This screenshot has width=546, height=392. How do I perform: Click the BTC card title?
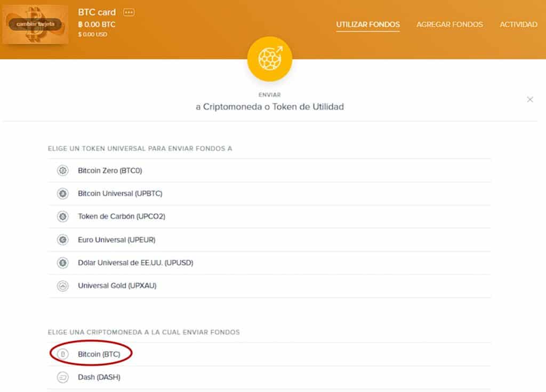tap(97, 13)
